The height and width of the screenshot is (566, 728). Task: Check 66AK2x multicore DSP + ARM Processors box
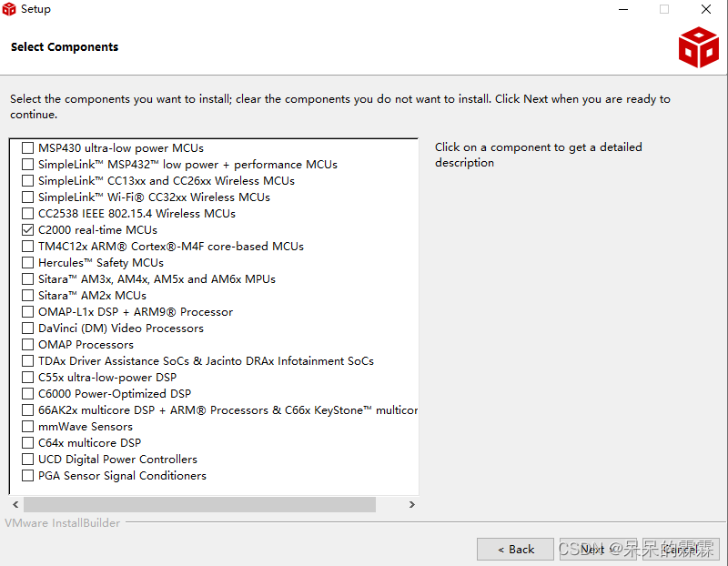pyautogui.click(x=28, y=410)
